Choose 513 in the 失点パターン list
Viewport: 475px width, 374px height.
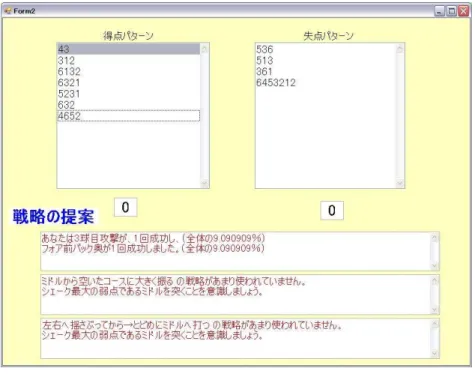coord(326,60)
